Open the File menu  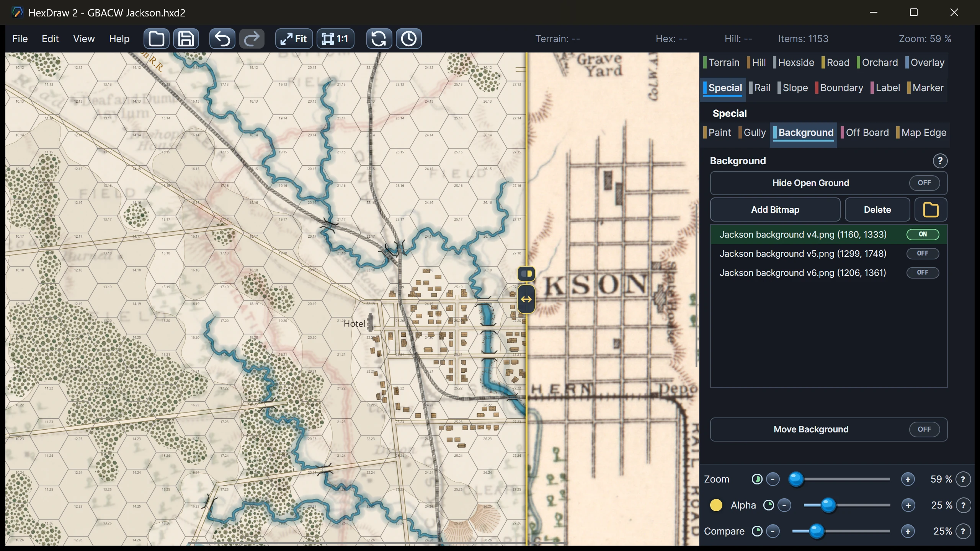pyautogui.click(x=20, y=39)
